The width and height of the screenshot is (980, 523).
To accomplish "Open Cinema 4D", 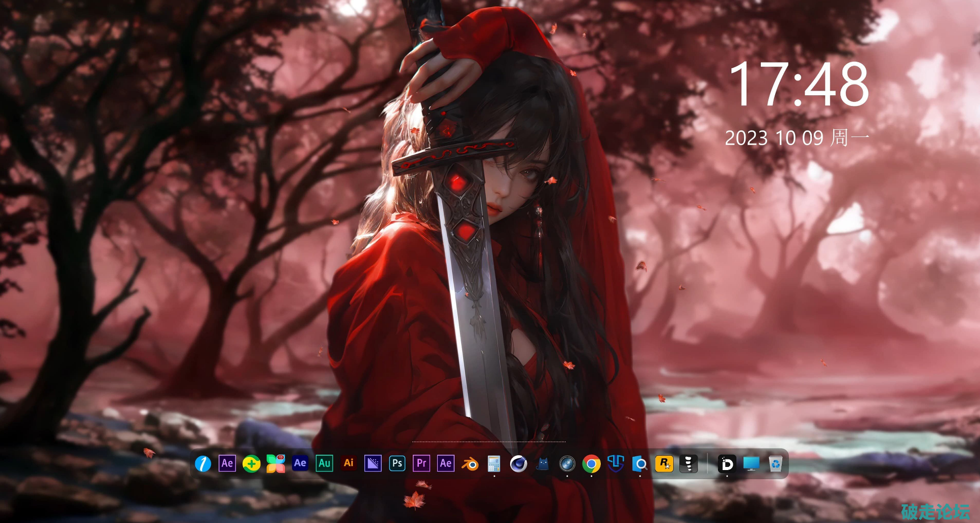I will coord(518,464).
